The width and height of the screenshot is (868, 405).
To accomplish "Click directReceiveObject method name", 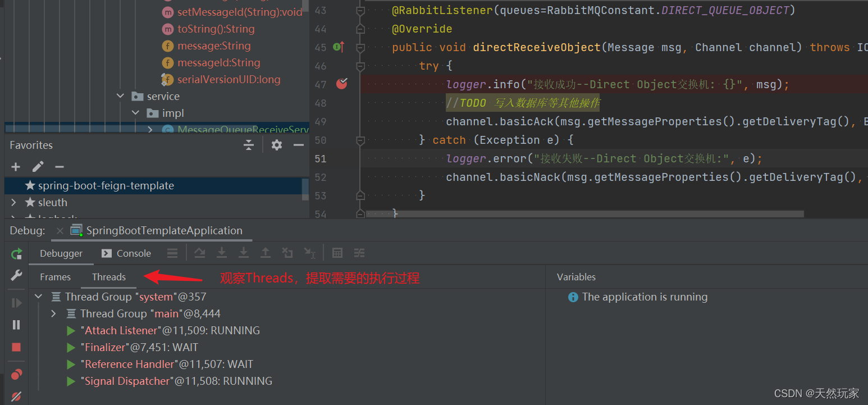I will click(537, 47).
